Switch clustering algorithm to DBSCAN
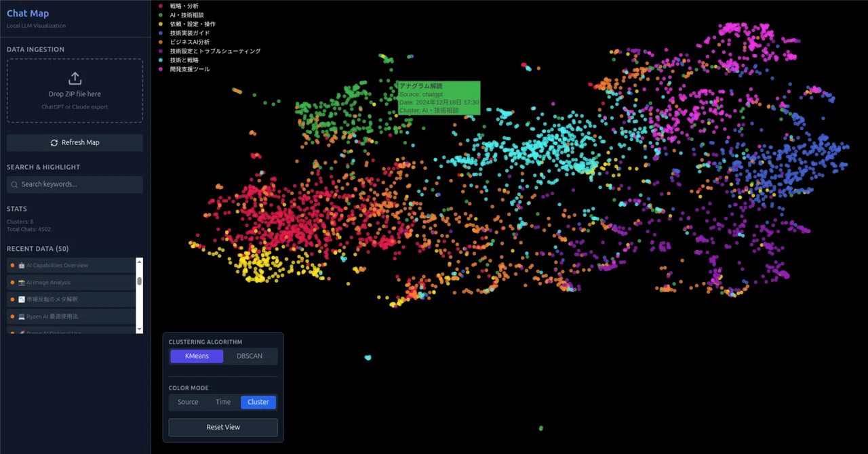The height and width of the screenshot is (454, 868). click(x=250, y=356)
